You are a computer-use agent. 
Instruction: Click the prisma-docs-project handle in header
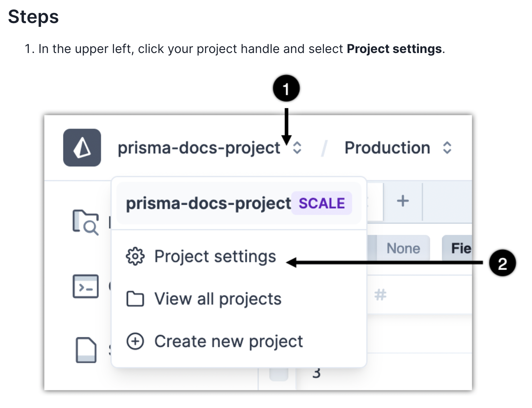(199, 148)
